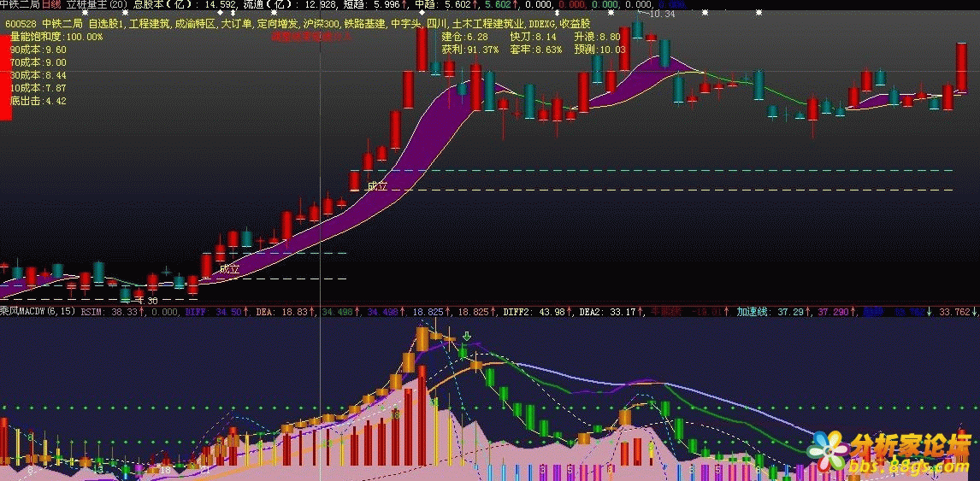
Task: Click the 量能饱和度:100.00% readout
Action: pos(56,37)
